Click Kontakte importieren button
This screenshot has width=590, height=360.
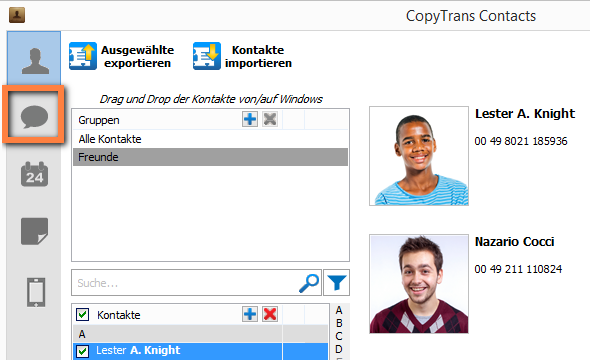[x=243, y=56]
